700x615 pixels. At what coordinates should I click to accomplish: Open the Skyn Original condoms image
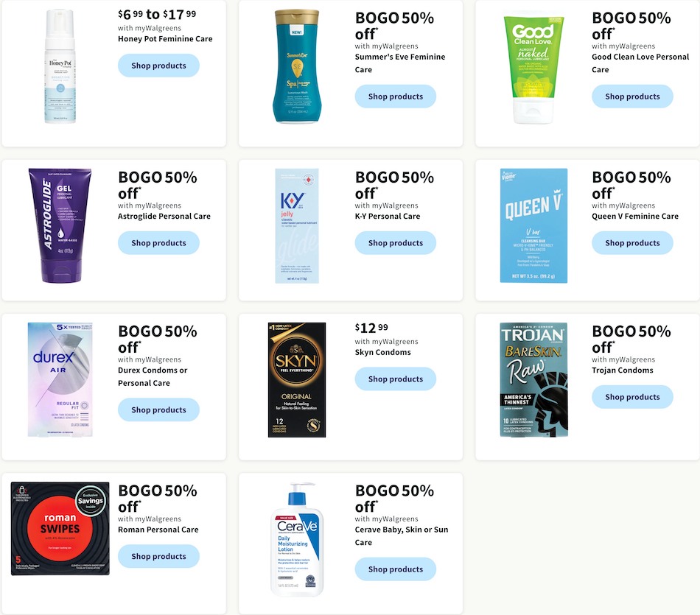[x=297, y=379]
